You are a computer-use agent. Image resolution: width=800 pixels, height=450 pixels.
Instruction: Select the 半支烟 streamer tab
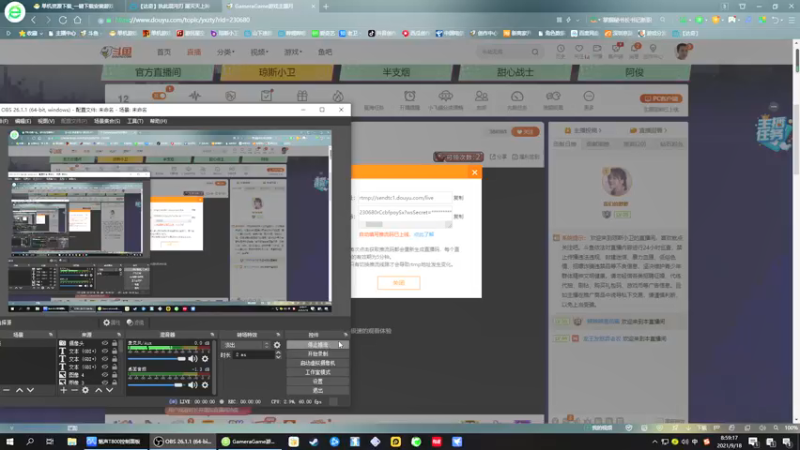coord(396,72)
